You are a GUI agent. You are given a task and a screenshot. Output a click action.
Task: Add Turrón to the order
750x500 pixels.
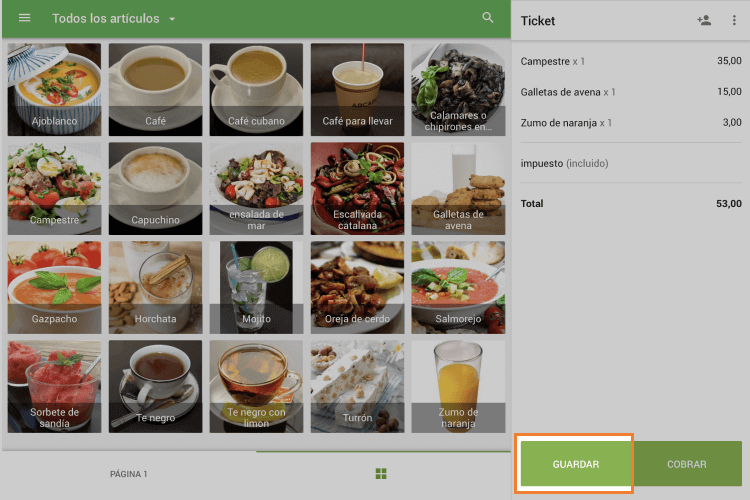click(x=357, y=387)
